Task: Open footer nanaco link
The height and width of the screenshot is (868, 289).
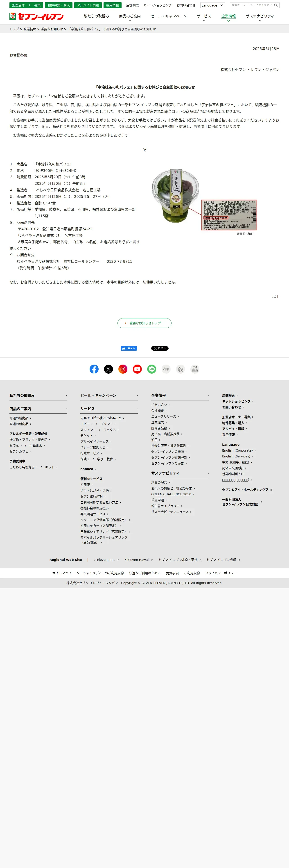Action: click(x=88, y=469)
